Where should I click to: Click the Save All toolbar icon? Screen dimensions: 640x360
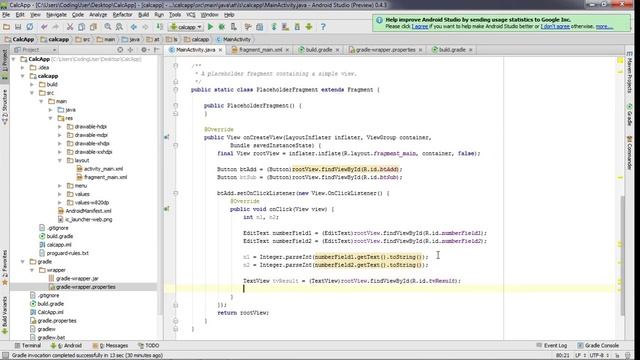coord(18,27)
